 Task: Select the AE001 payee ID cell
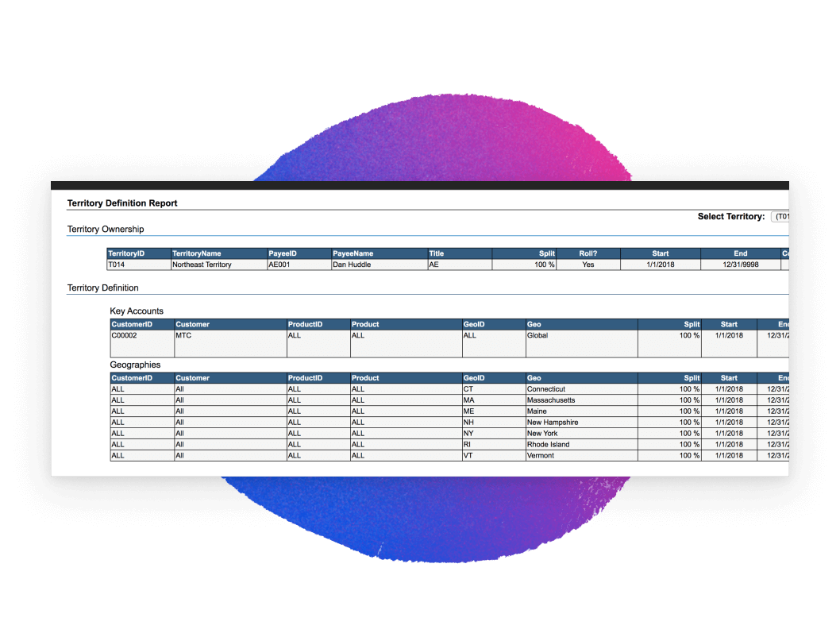[299, 265]
